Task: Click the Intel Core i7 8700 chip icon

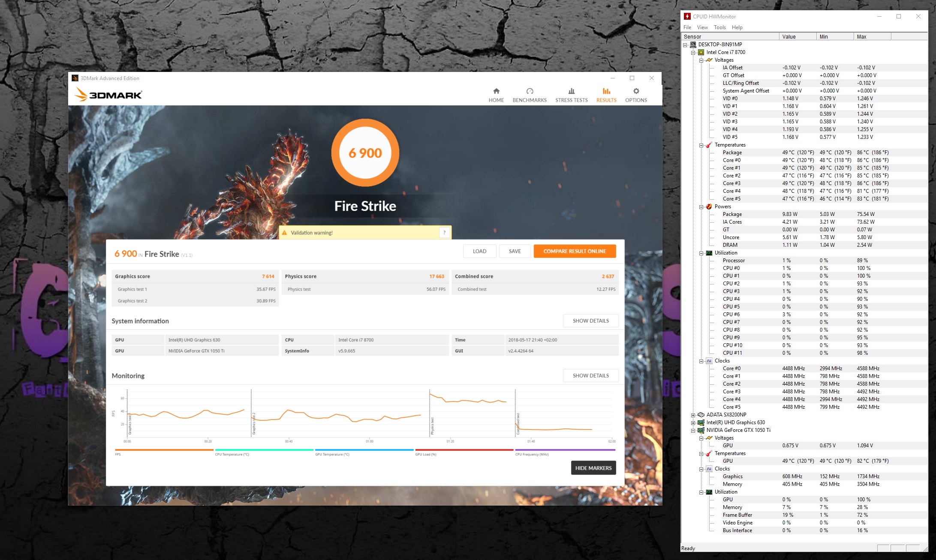Action: [701, 52]
